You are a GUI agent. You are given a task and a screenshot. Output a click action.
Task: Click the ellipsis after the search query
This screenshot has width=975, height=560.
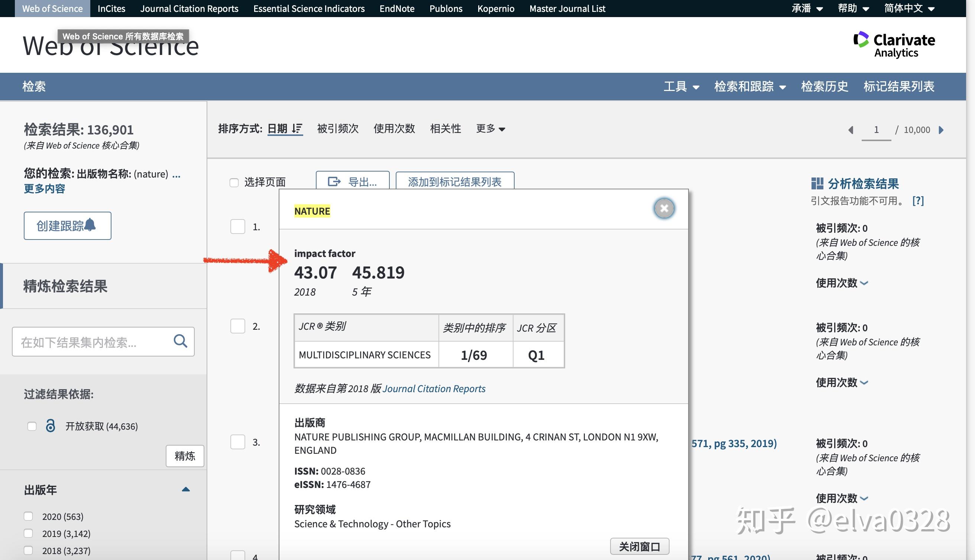click(x=176, y=175)
